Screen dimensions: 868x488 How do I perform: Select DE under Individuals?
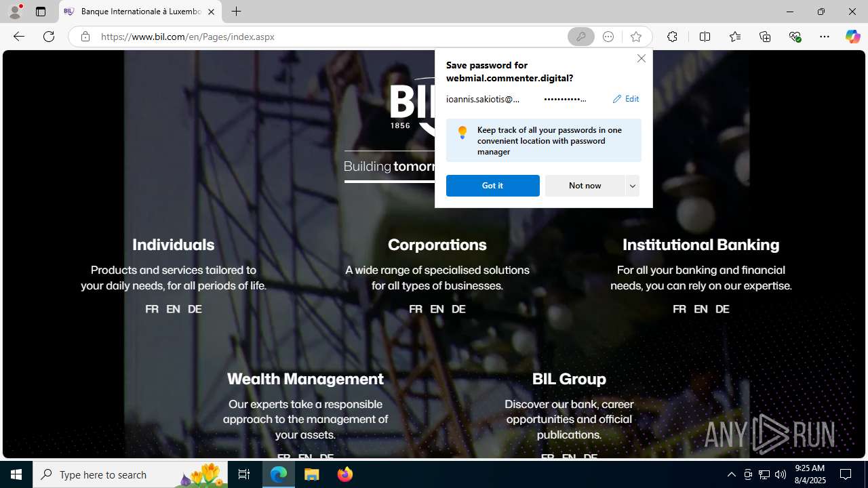tap(195, 309)
